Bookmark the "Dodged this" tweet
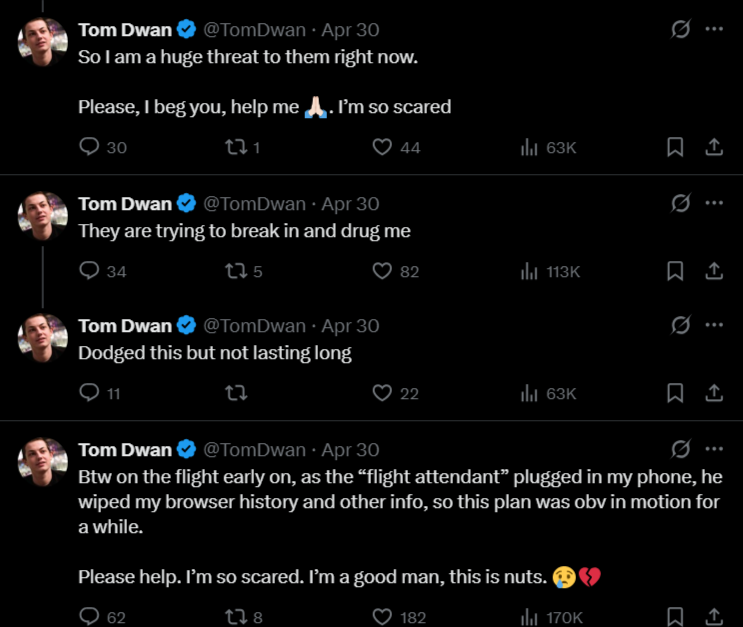This screenshot has height=627, width=743. click(x=675, y=393)
